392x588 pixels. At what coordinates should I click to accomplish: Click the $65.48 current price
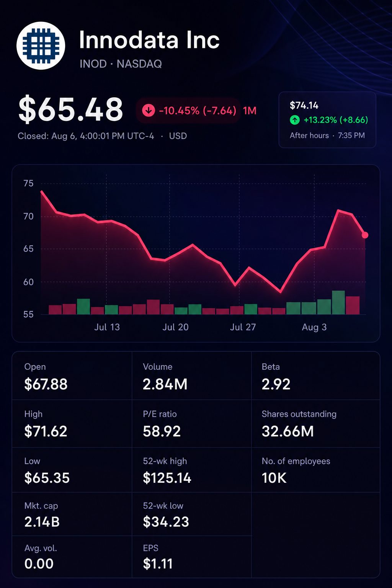click(71, 110)
